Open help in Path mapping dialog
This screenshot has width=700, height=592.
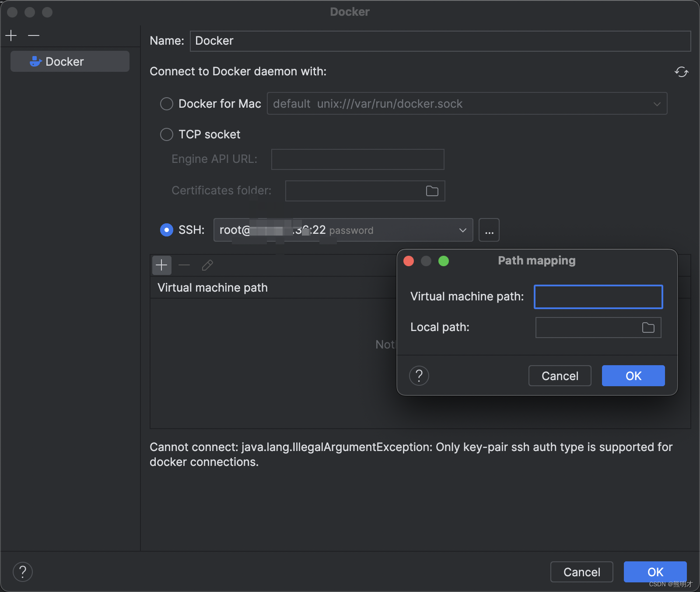(419, 376)
